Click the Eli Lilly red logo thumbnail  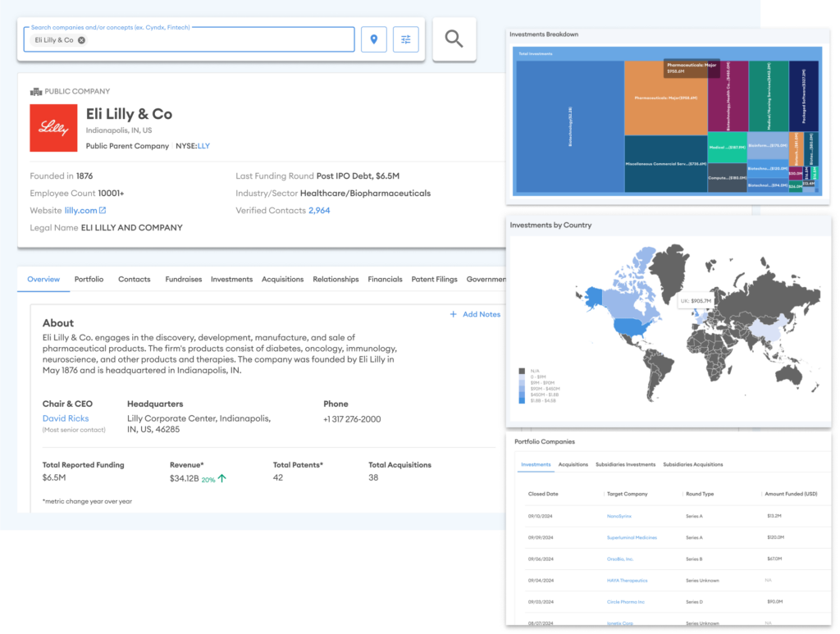point(53,128)
